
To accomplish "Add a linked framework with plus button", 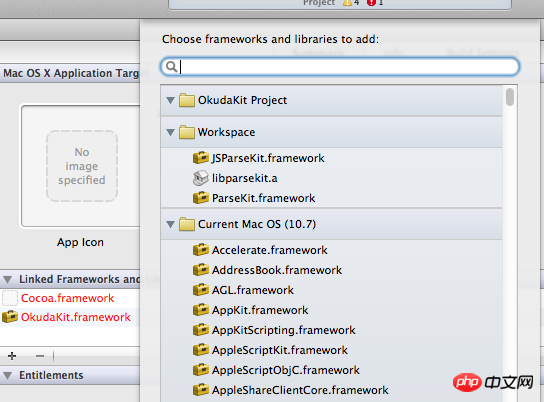I will 12,356.
